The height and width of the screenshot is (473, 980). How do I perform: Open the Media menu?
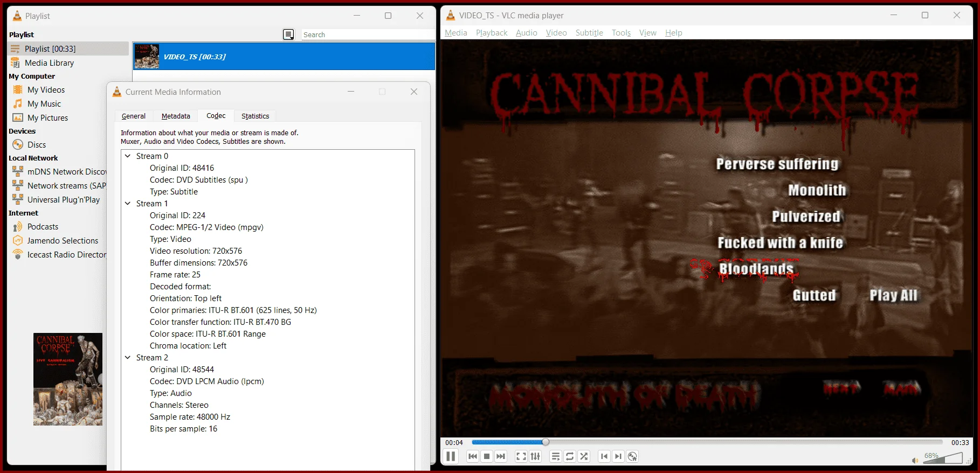pos(456,33)
